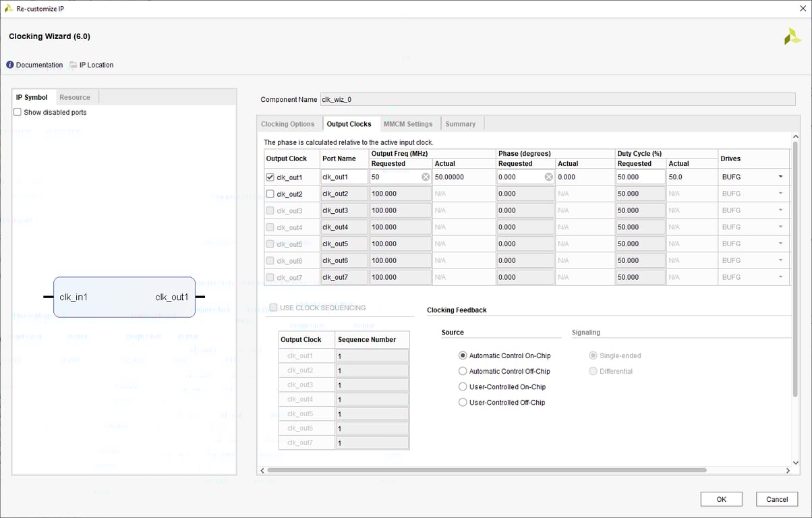
Task: Click the IP Location link
Action: click(96, 65)
